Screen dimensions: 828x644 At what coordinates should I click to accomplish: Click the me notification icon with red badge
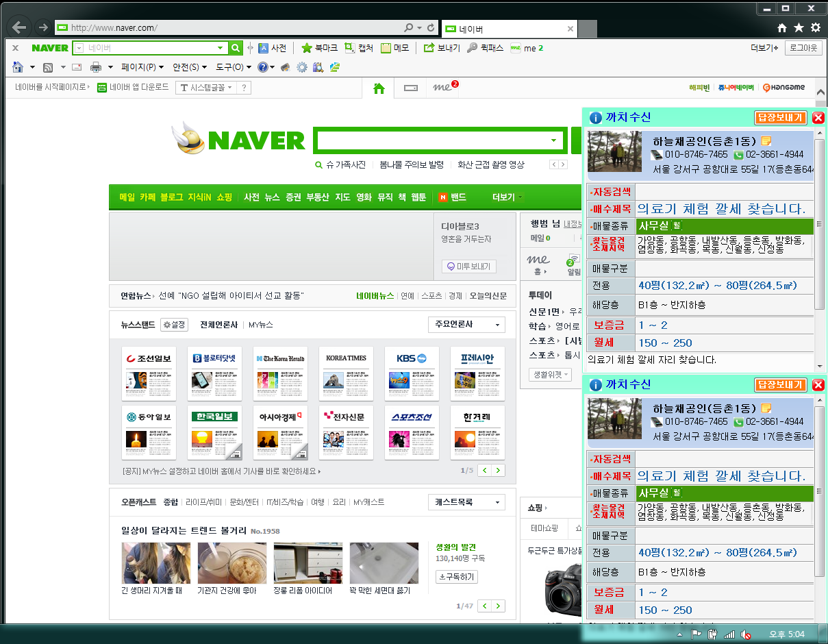tap(445, 88)
